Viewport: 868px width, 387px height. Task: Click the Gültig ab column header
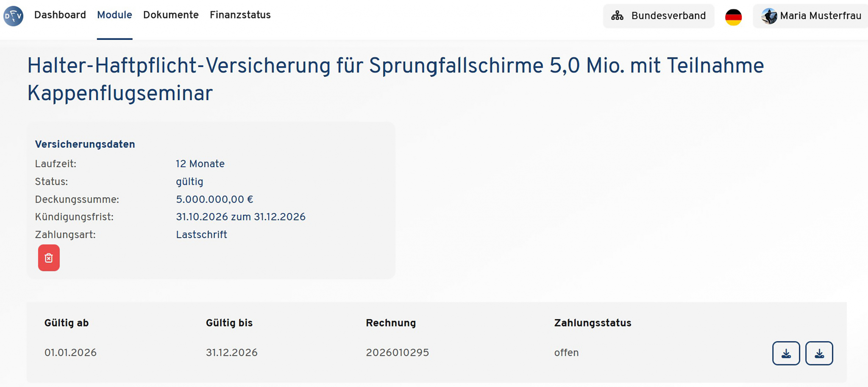pyautogui.click(x=67, y=323)
